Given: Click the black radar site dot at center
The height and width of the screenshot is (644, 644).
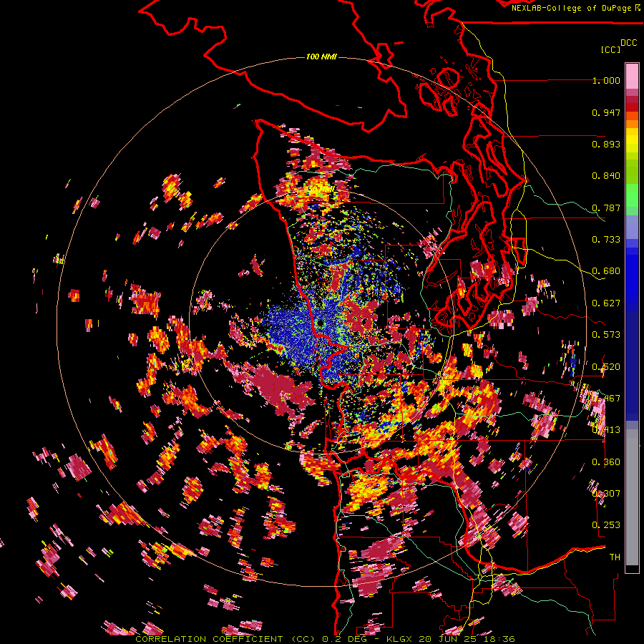Looking at the screenshot, I should [320, 323].
